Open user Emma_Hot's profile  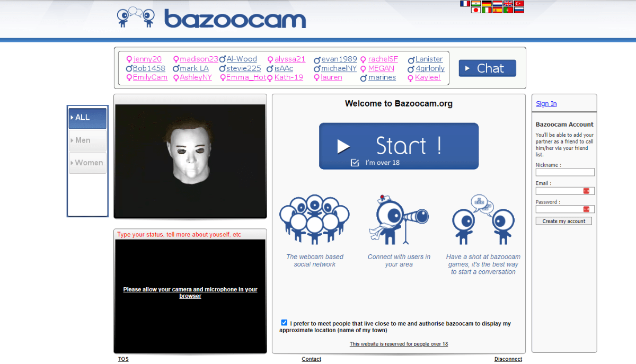[246, 77]
